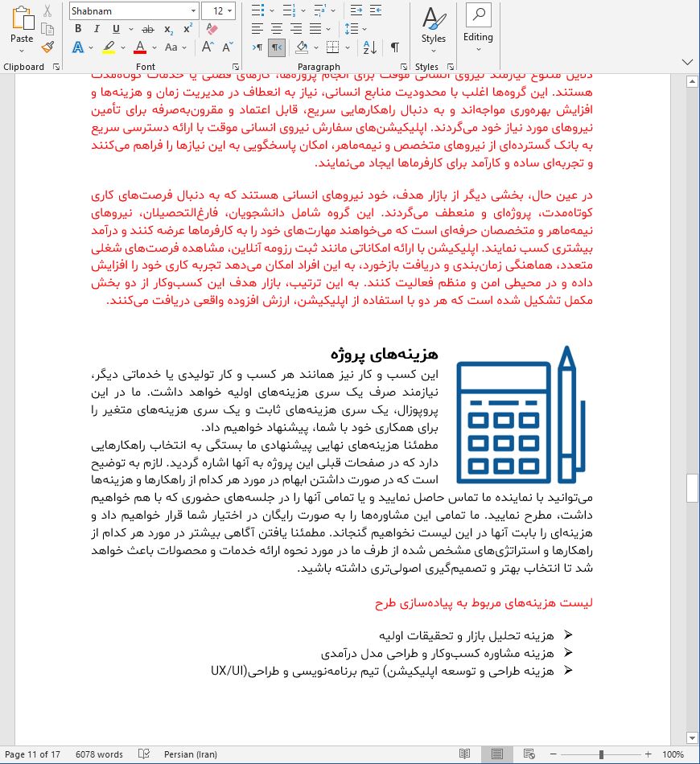Collapse the ribbon with the chevron
700x764 pixels.
pyautogui.click(x=687, y=61)
